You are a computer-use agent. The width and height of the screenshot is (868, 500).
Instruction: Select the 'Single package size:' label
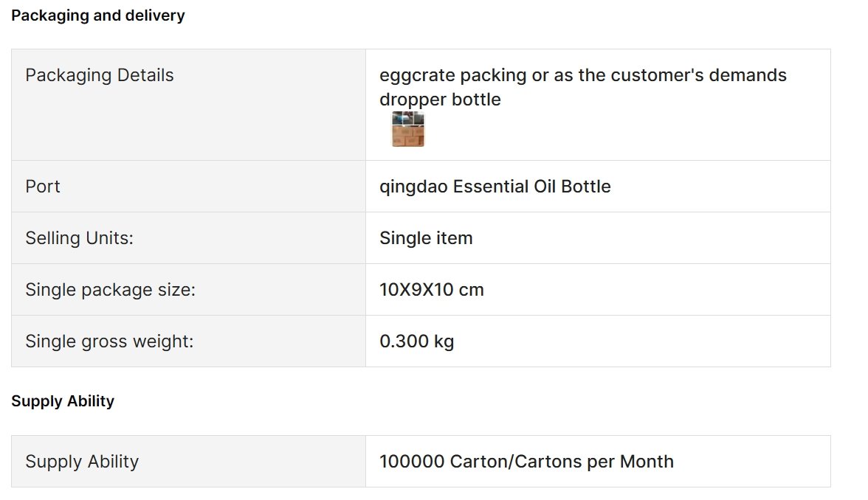(110, 290)
